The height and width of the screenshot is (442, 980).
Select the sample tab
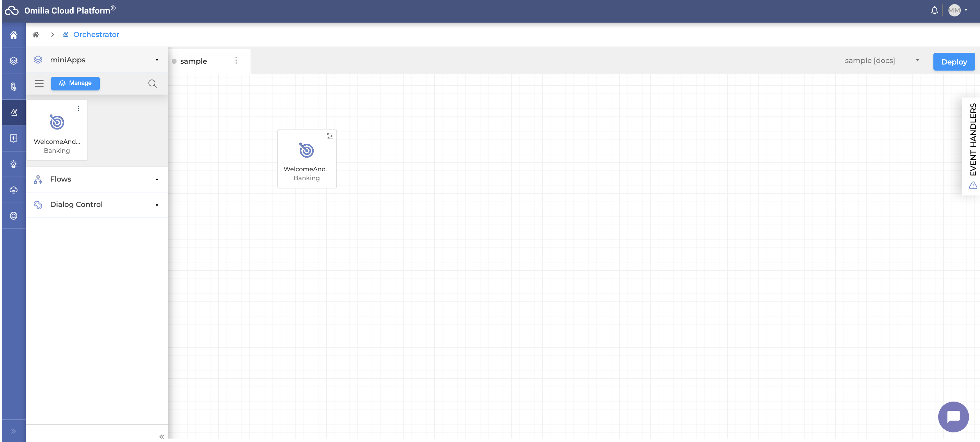193,61
